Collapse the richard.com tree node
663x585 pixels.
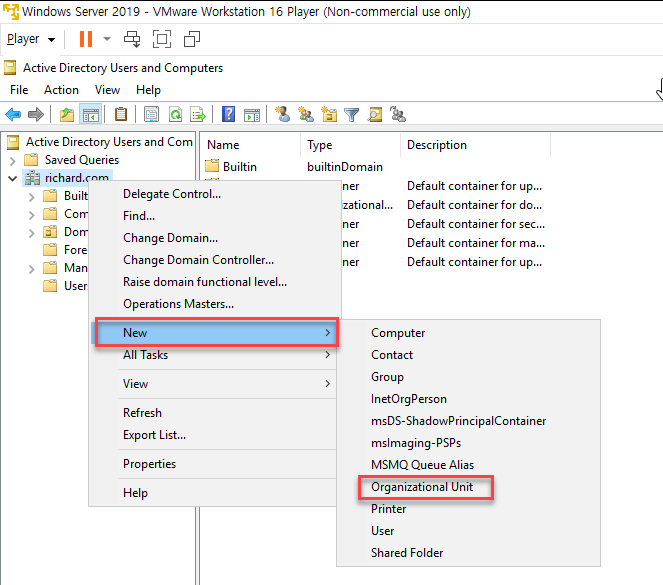[x=13, y=178]
